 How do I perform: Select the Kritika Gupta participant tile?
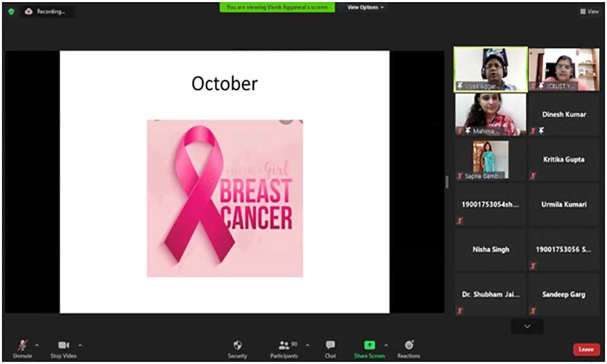[x=564, y=160]
